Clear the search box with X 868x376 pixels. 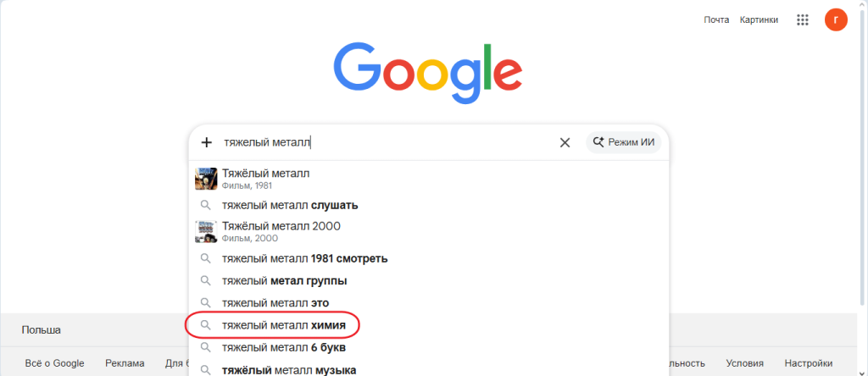coord(565,142)
